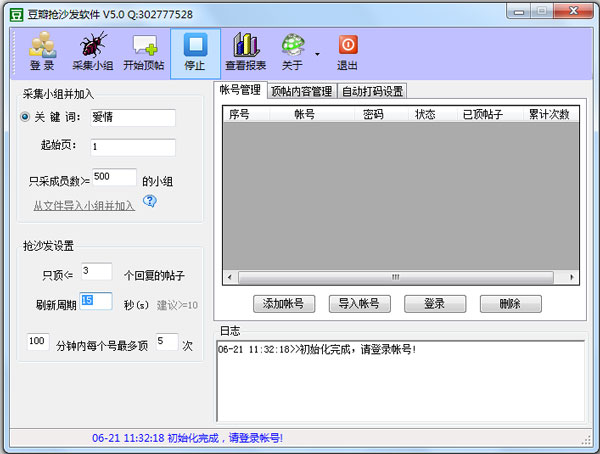The image size is (600, 454).
Task: Select the 关键词 radio button
Action: [x=25, y=117]
